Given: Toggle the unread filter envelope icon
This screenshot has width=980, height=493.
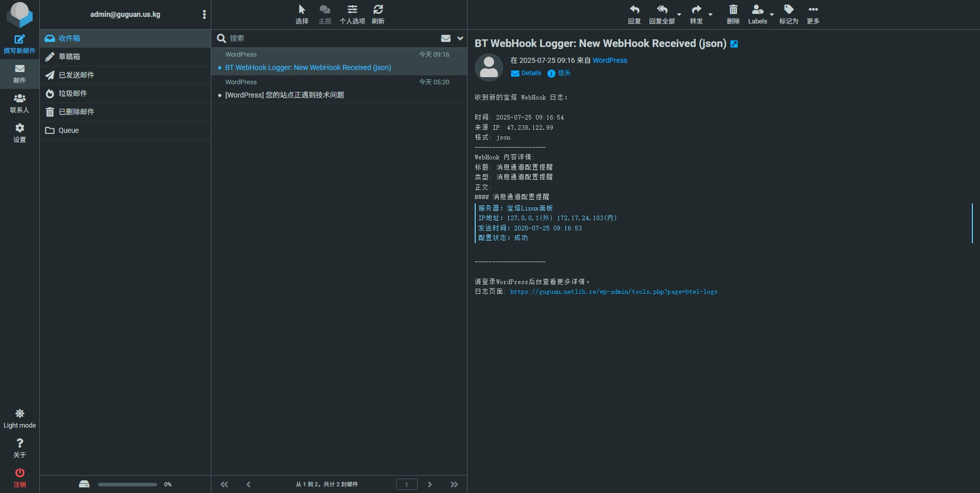Looking at the screenshot, I should click(x=446, y=38).
